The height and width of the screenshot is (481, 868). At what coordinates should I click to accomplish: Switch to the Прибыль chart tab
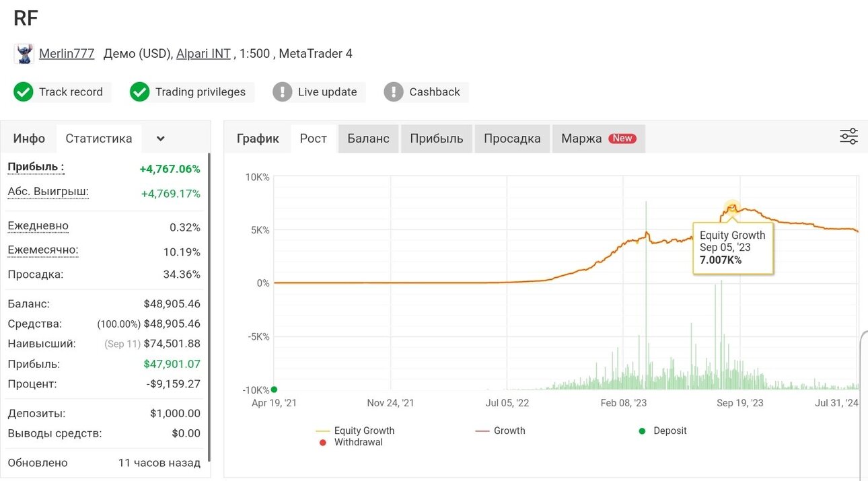437,139
